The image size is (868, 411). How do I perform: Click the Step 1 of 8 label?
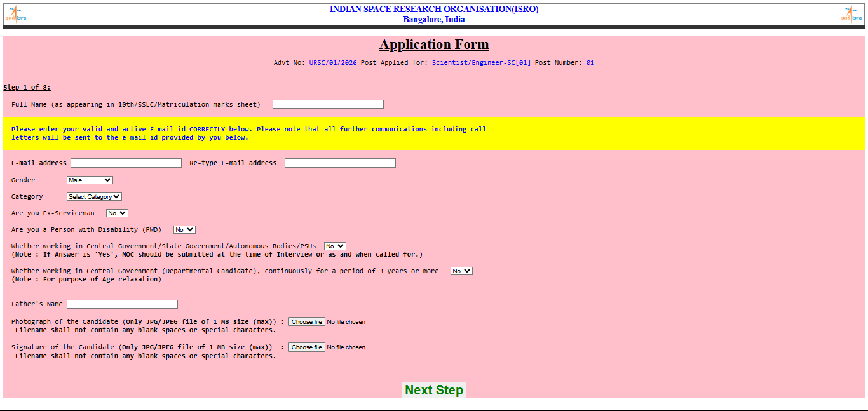pyautogui.click(x=27, y=88)
